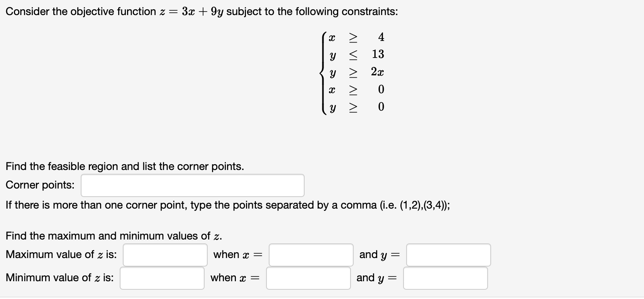644x299 pixels.
Task: Click the x field beside Maximum value row
Action: (311, 255)
